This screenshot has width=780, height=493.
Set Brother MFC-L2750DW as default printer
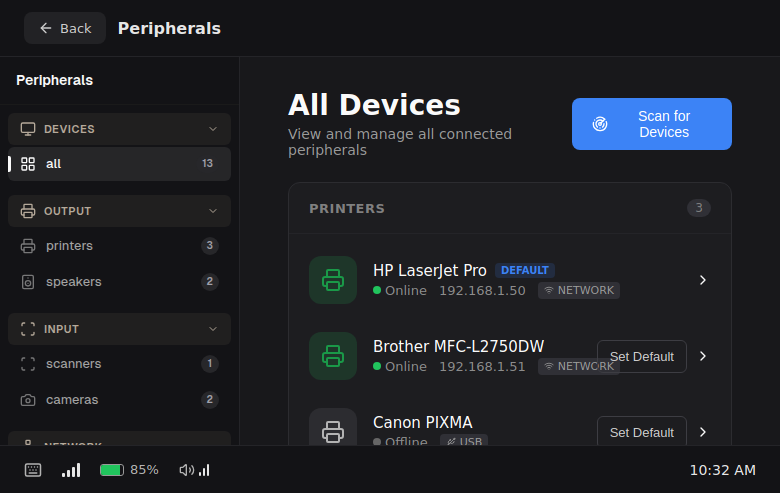(641, 356)
